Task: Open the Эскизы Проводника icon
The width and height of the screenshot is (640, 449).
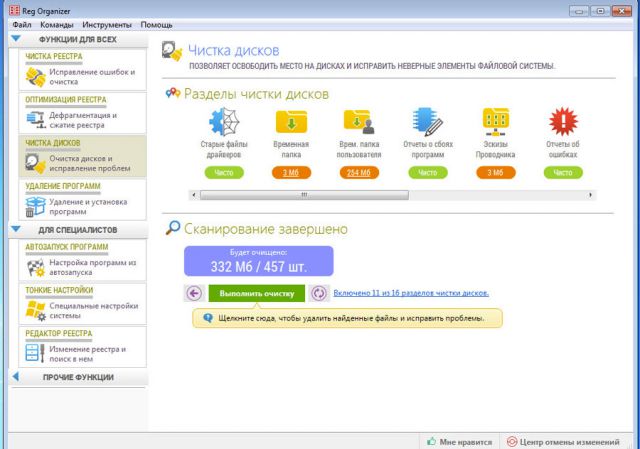Action: click(x=495, y=124)
